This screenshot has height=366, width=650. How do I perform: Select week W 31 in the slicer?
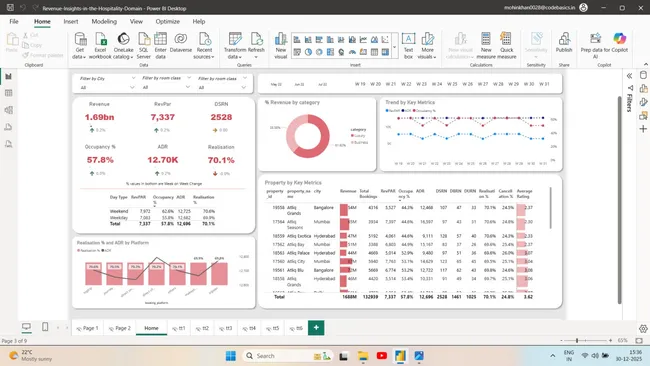point(544,84)
